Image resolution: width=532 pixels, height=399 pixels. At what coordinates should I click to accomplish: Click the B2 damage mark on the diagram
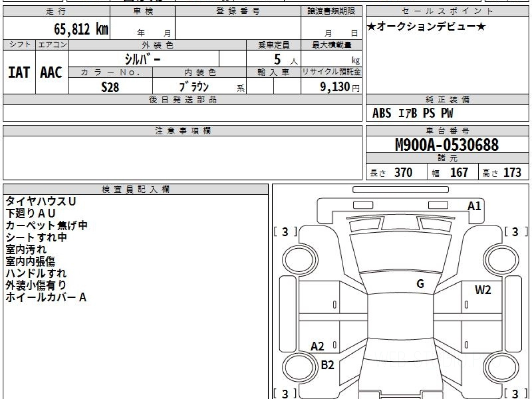[x=327, y=365]
